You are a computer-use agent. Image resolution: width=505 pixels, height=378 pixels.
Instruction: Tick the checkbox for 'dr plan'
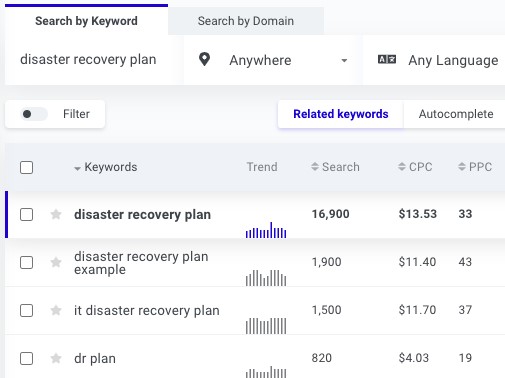(26, 358)
